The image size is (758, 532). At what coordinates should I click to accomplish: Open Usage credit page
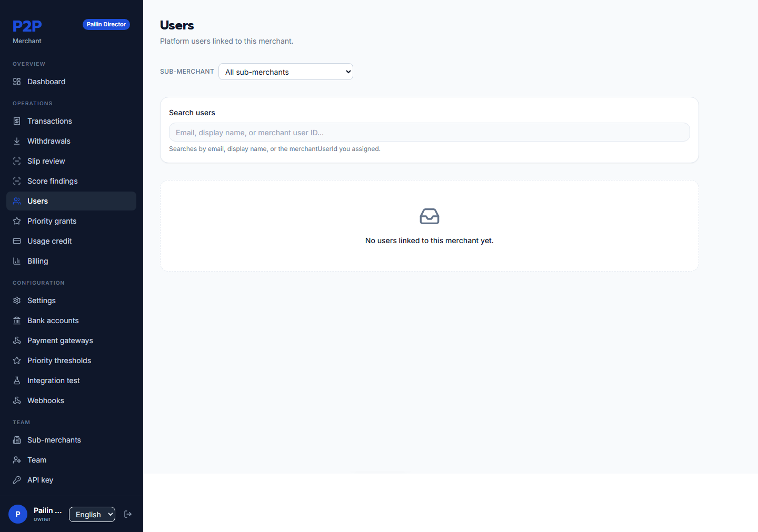(71, 241)
